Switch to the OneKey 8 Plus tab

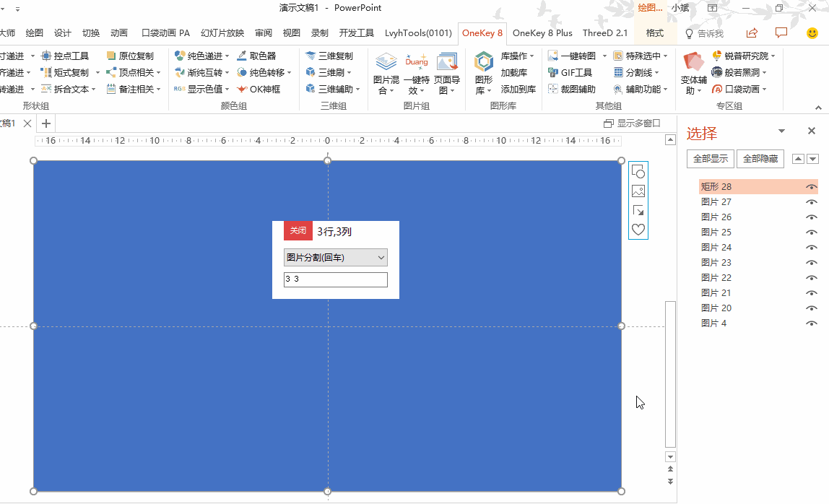pos(542,32)
